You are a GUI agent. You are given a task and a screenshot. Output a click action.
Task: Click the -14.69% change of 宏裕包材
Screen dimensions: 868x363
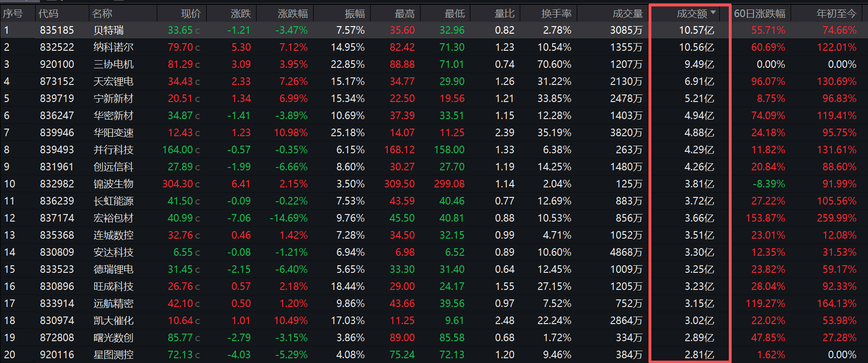(x=289, y=218)
